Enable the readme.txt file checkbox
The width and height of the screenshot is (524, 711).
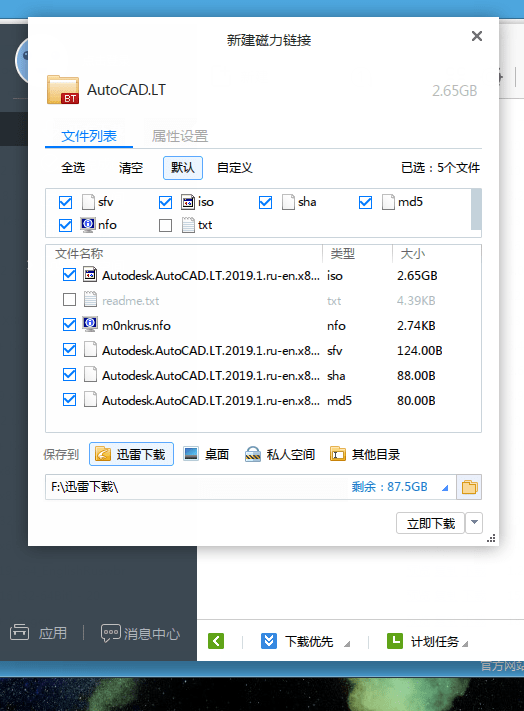tap(69, 299)
